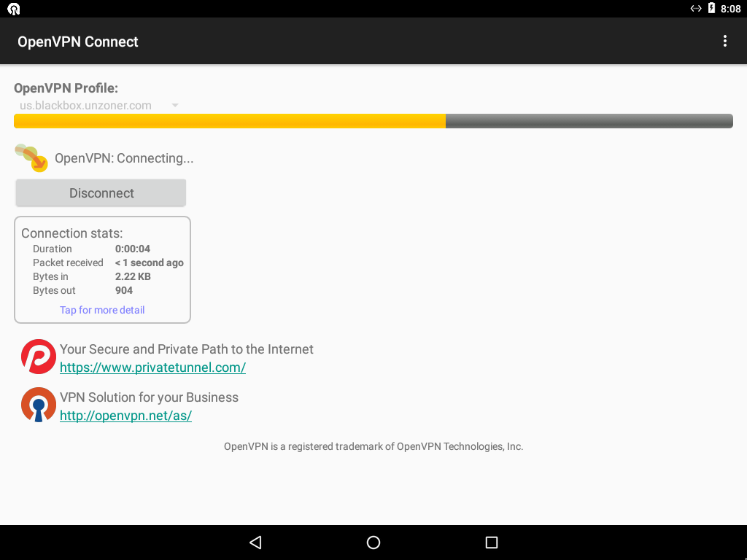This screenshot has height=560, width=747.
Task: Click the registered trademark footer text
Action: pos(373,446)
